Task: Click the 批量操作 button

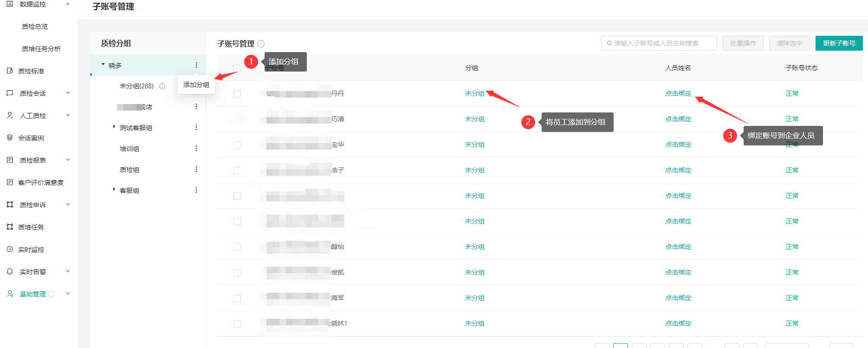Action: point(743,43)
